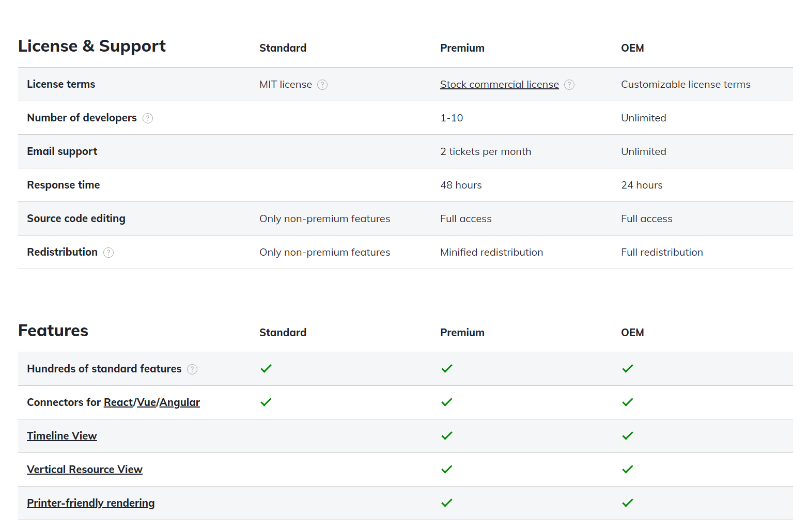
Task: Open help tooltip for Number of developers
Action: (148, 118)
